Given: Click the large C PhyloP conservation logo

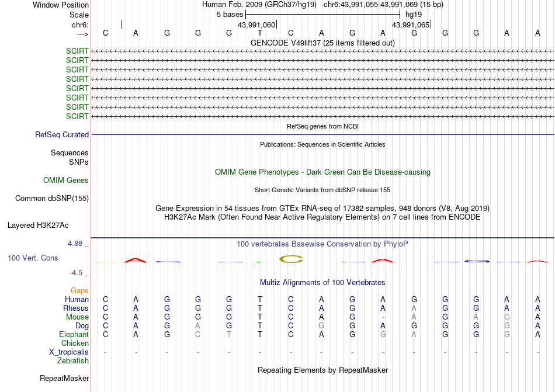Looking at the screenshot, I should tap(291, 259).
